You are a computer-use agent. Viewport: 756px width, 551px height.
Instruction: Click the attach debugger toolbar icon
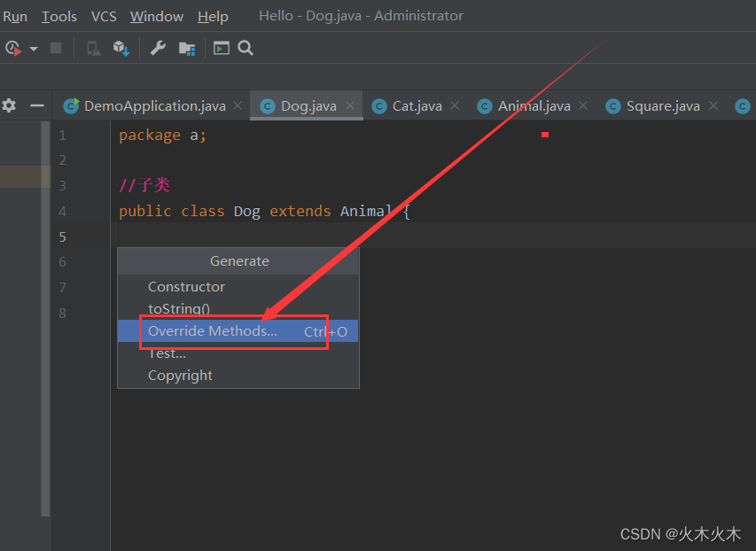point(93,48)
